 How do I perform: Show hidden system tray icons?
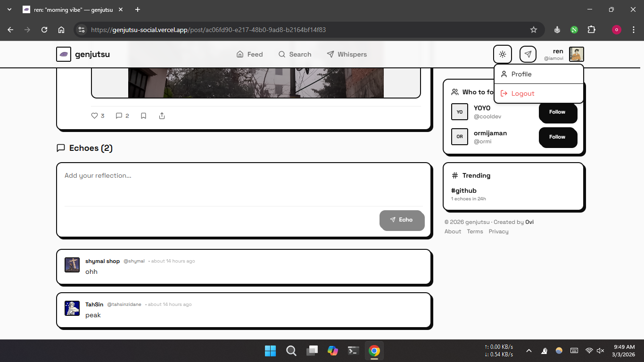coord(529,351)
